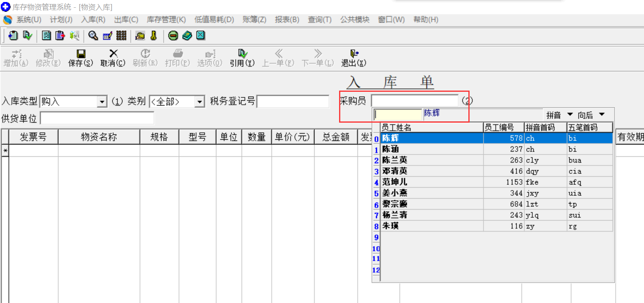Screen dimensions: 644x303
Task: Open the 拼音 search-mode dropdown arrow
Action: click(570, 115)
